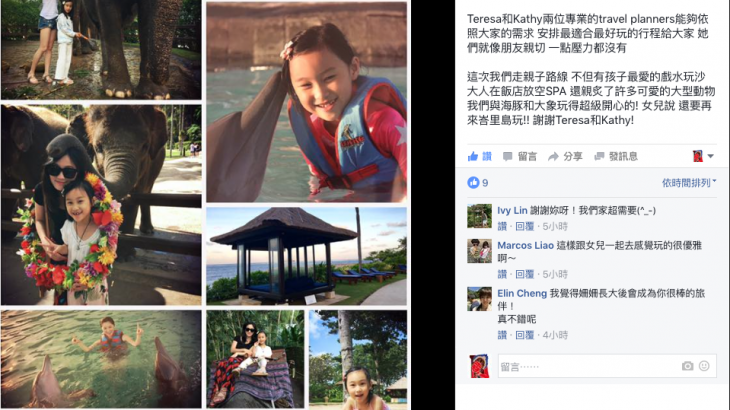This screenshot has height=410, width=730.
Task: Click the thumbs-up 讚 icon under the post
Action: [x=473, y=156]
